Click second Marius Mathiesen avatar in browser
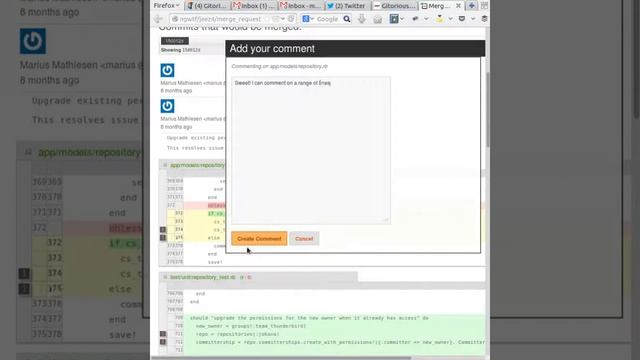640x360 pixels. pos(167,106)
